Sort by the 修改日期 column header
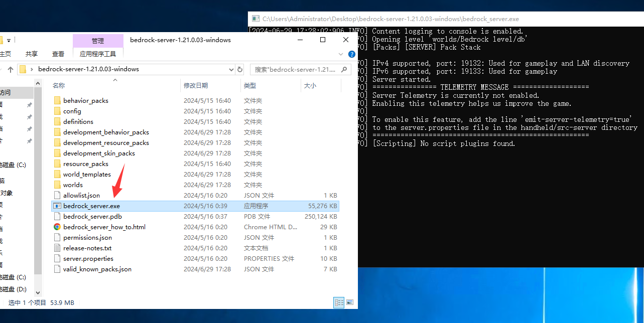 click(x=196, y=86)
